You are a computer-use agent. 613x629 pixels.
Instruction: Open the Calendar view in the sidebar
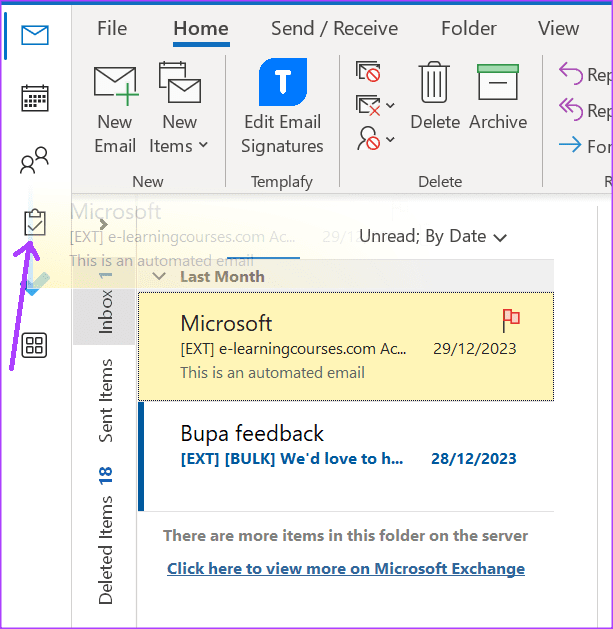(35, 98)
